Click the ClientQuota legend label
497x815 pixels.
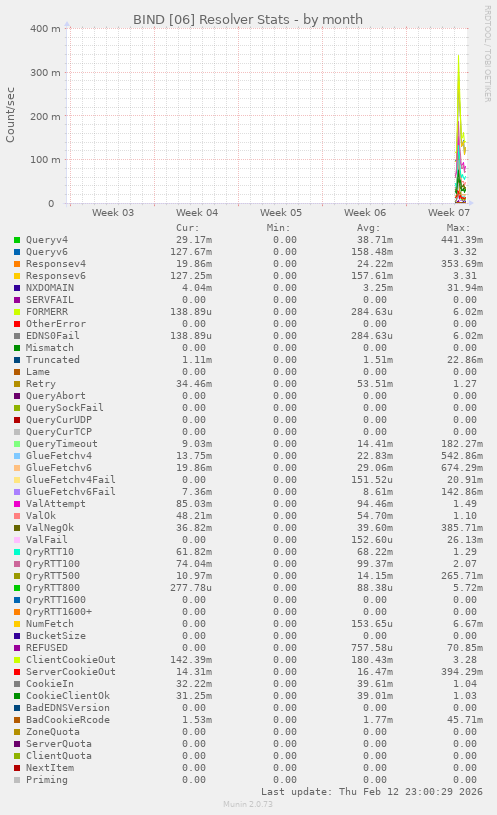tap(59, 755)
